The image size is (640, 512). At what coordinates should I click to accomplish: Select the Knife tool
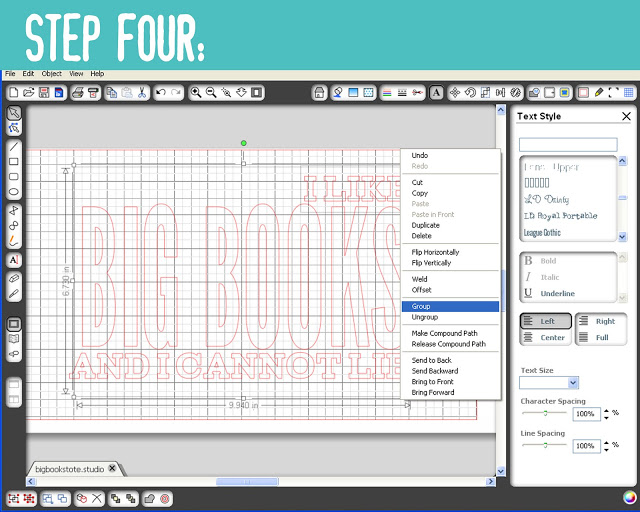click(x=13, y=294)
